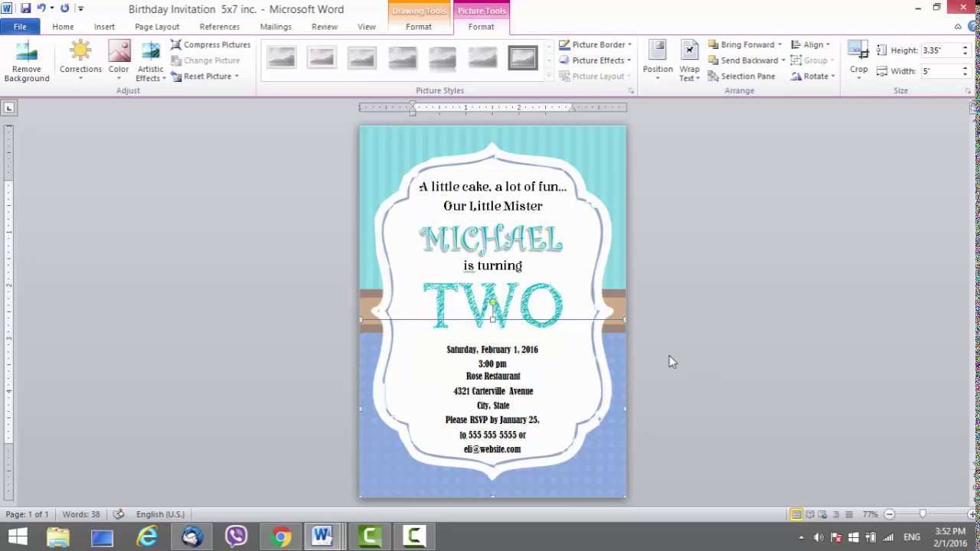This screenshot has width=980, height=551.
Task: Click the Bring Forward icon
Action: click(745, 44)
